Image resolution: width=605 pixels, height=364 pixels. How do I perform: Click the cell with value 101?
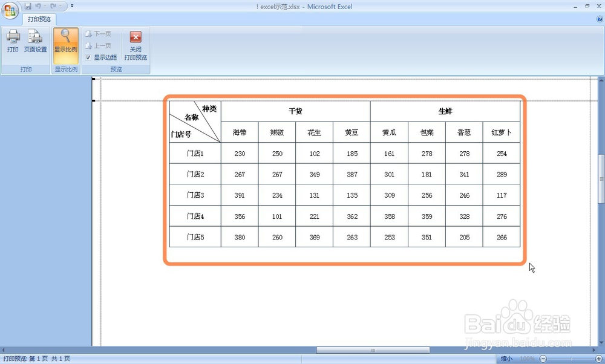click(x=277, y=216)
